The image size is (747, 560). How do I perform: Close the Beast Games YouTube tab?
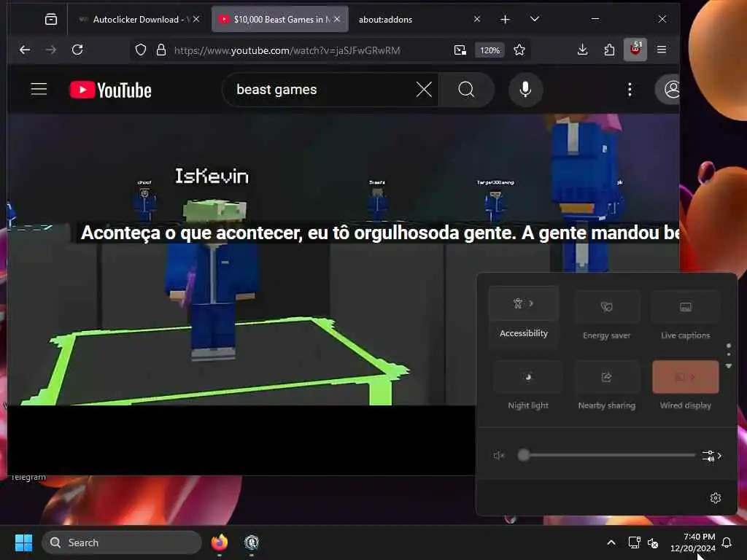pyautogui.click(x=337, y=19)
